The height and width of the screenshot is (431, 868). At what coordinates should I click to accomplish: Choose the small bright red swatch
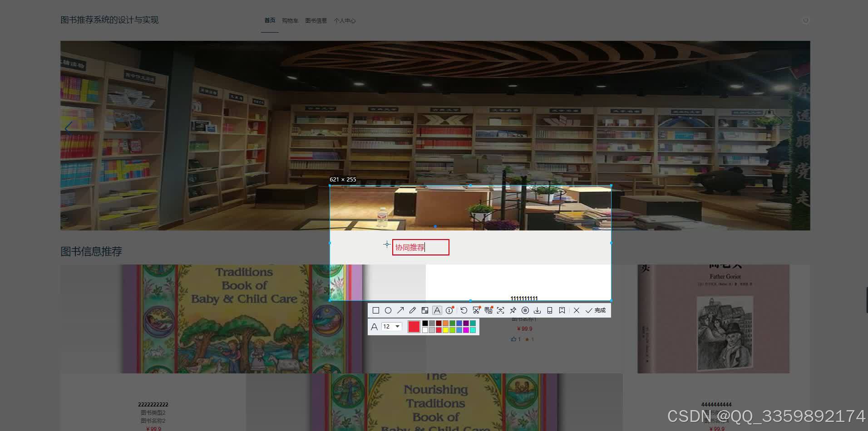[439, 330]
